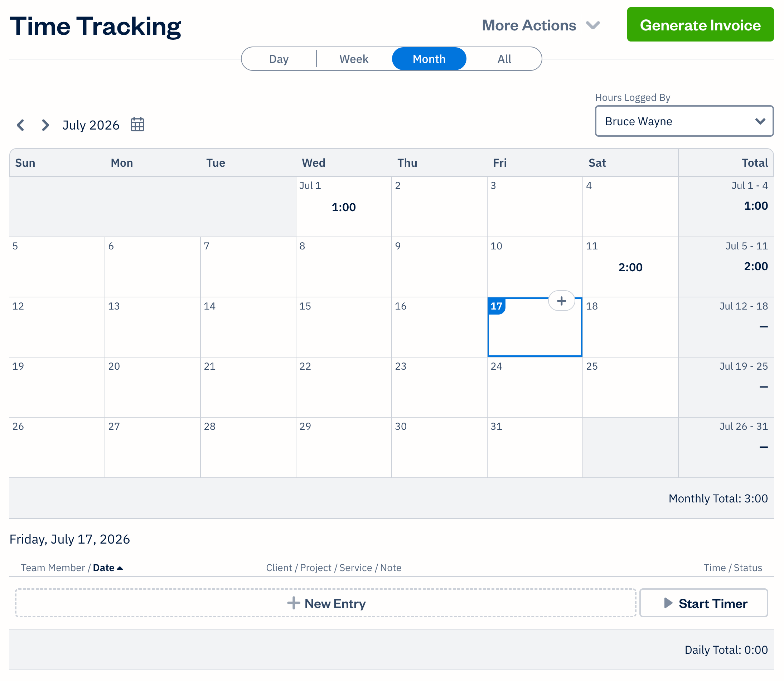This screenshot has width=784, height=681.
Task: Select day 4 in the calendar
Action: [630, 207]
